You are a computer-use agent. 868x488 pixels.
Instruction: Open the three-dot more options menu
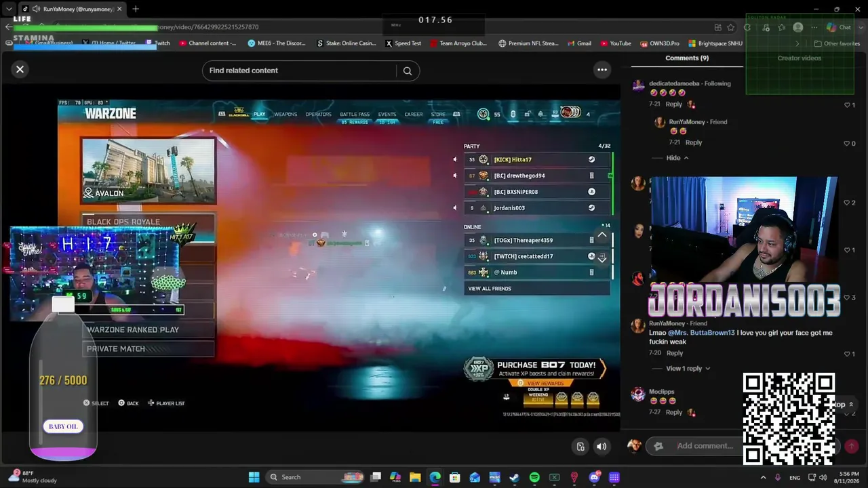[601, 70]
